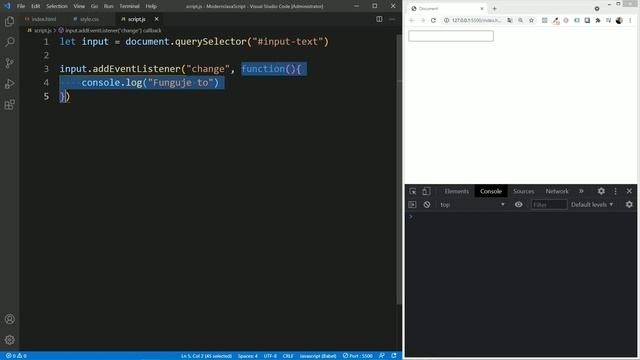Switch to the Network panel in DevTools
This screenshot has height=360, width=640.
pos(557,191)
